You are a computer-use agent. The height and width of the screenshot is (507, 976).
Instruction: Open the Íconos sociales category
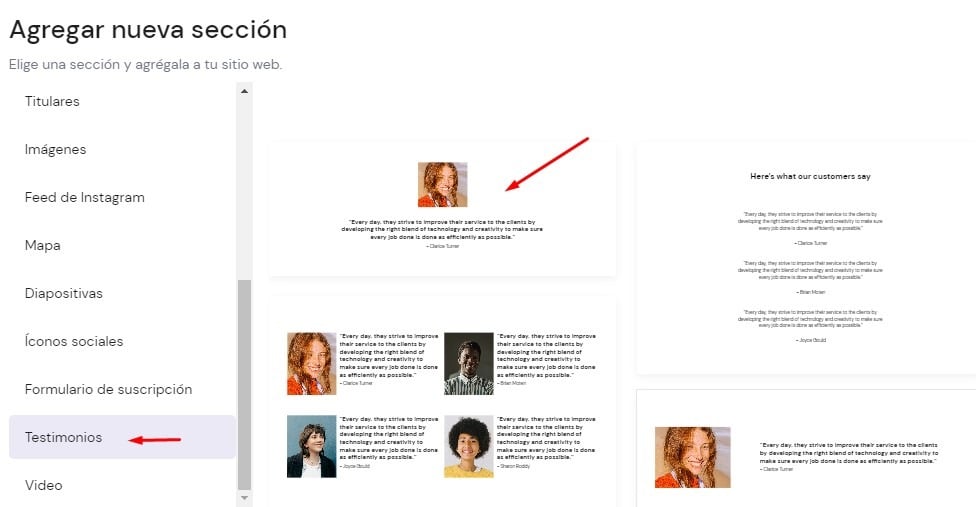tap(74, 341)
